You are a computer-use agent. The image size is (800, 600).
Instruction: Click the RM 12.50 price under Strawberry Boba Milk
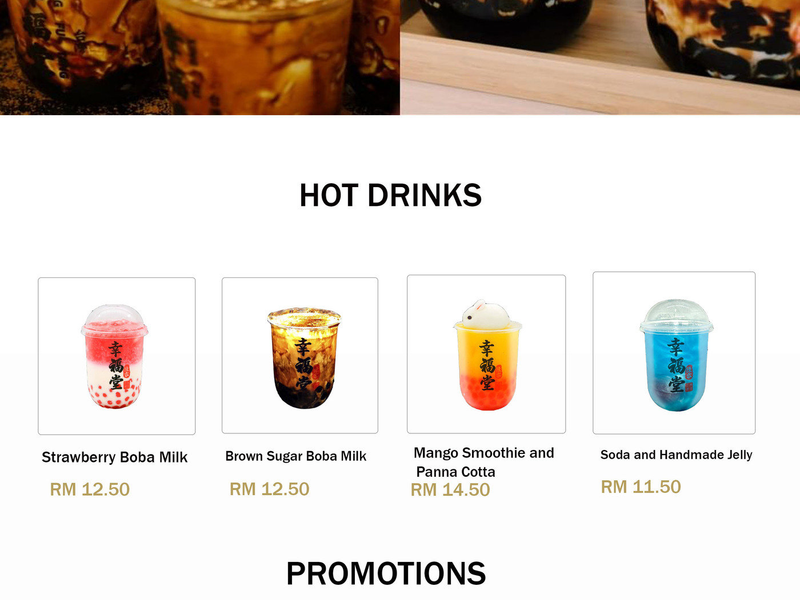click(x=90, y=489)
